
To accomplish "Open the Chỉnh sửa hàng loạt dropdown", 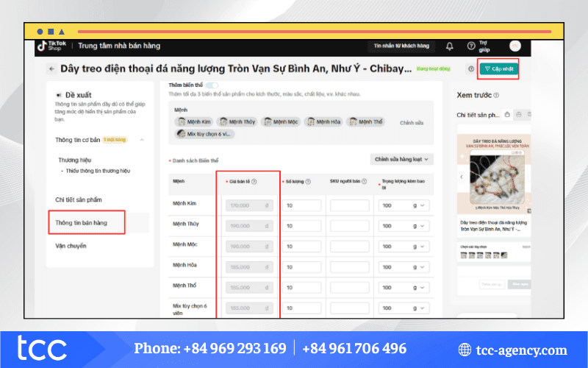I will 401,159.
